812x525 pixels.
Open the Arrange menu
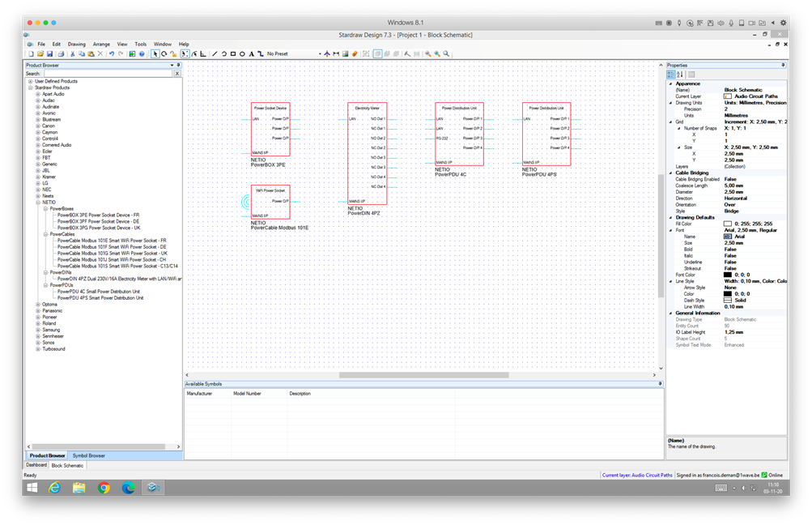click(x=101, y=45)
